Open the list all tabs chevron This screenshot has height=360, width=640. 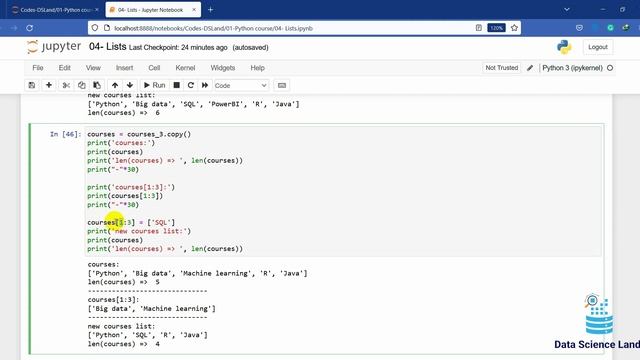(567, 9)
